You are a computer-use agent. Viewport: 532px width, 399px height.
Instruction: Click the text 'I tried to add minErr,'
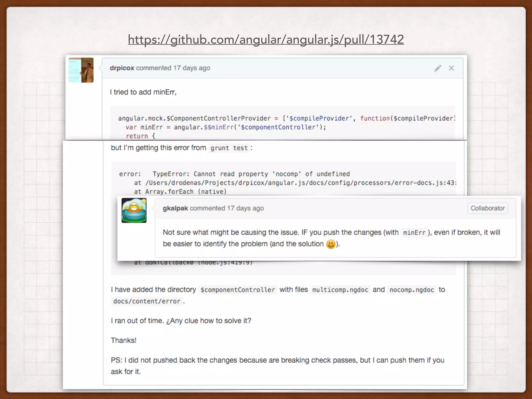pyautogui.click(x=143, y=92)
